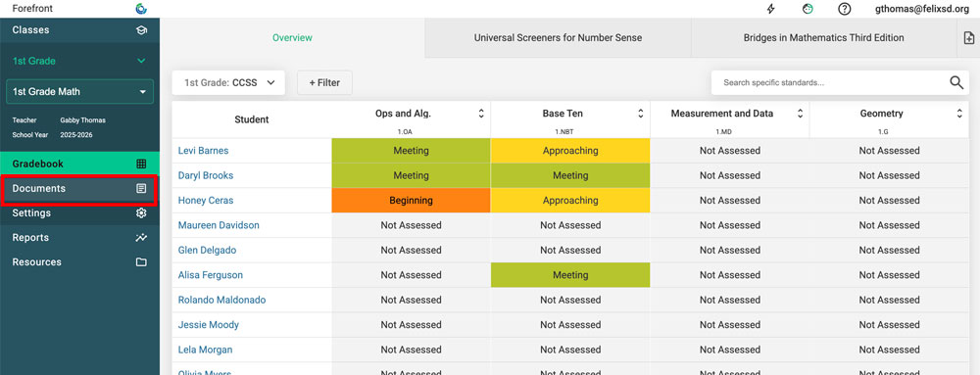Screen dimensions: 980x375
Task: Open Settings gear in sidebar
Action: coord(141,213)
